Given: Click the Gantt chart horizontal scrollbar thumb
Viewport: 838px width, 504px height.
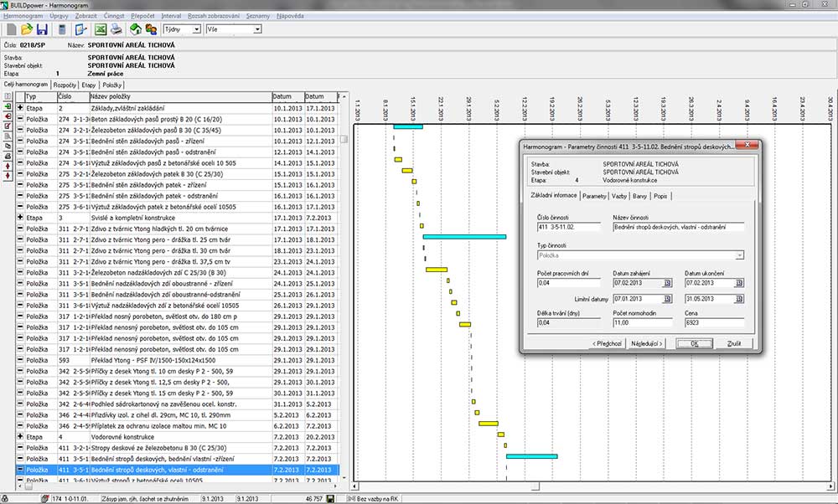Looking at the screenshot, I should point(535,486).
